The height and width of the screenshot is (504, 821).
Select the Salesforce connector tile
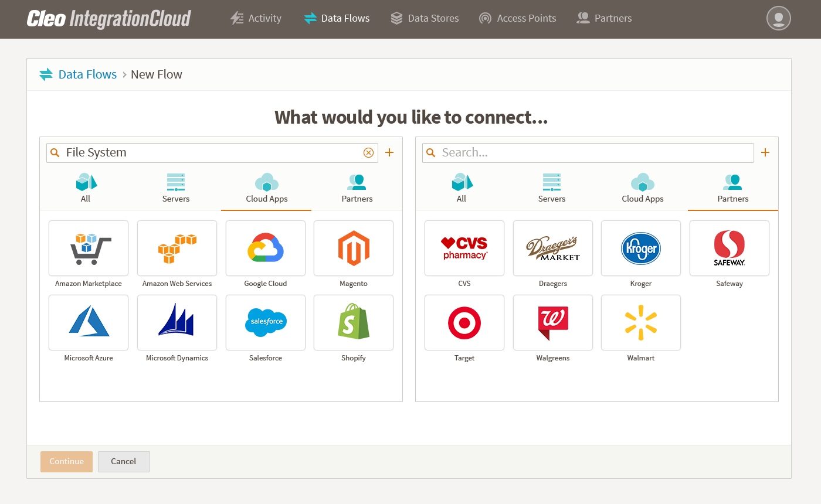(266, 322)
